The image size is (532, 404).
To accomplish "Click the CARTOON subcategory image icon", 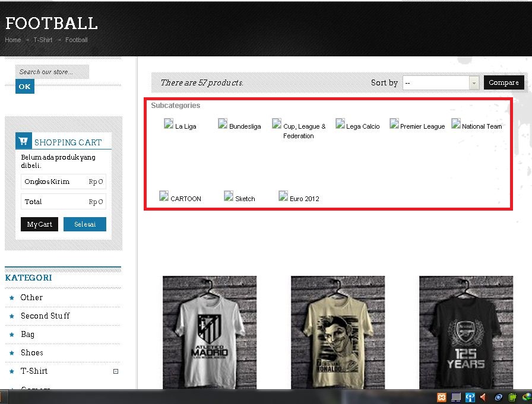I will 164,196.
